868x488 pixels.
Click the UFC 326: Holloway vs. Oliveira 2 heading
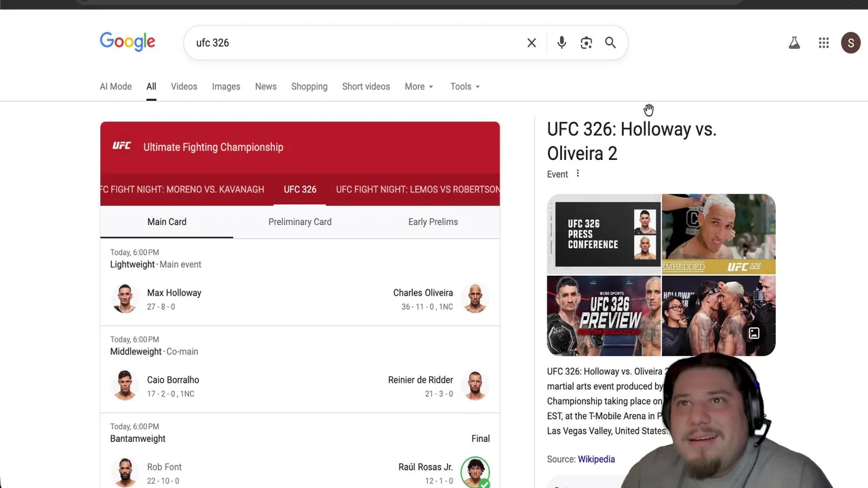pyautogui.click(x=631, y=141)
